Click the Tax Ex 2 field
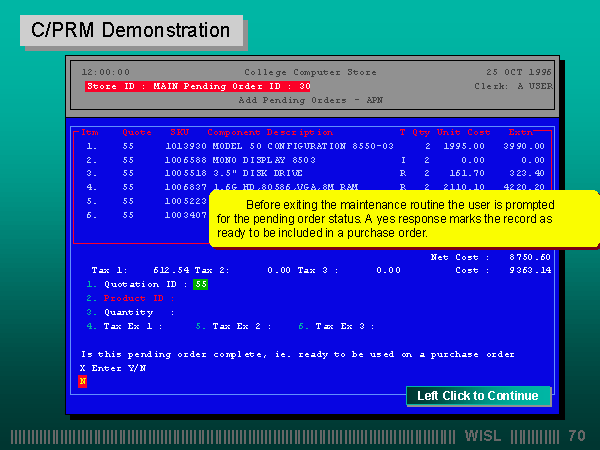 (x=240, y=326)
